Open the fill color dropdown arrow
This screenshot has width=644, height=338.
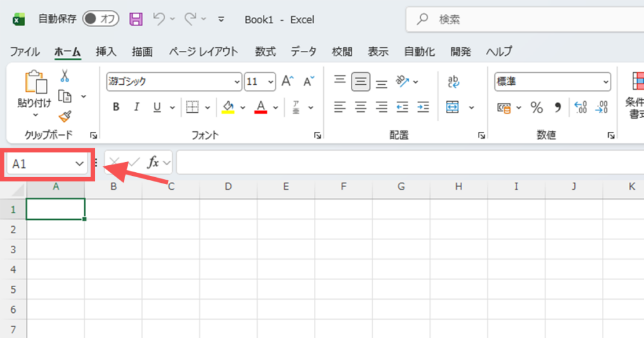point(243,108)
